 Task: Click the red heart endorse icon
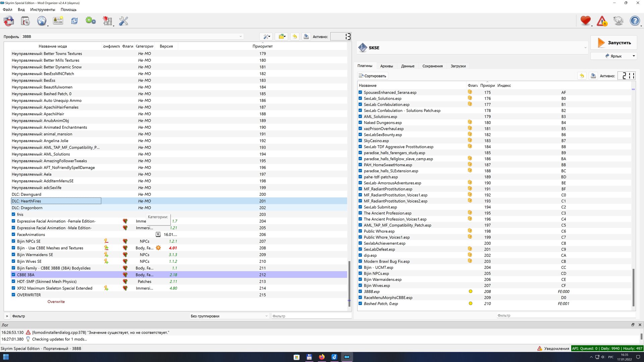(585, 21)
